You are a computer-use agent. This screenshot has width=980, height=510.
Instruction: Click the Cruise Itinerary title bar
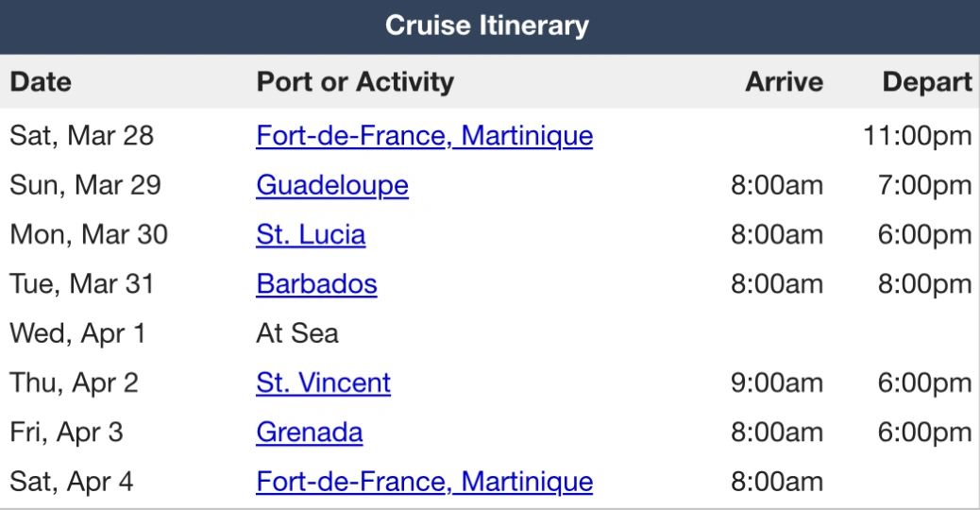coord(486,25)
